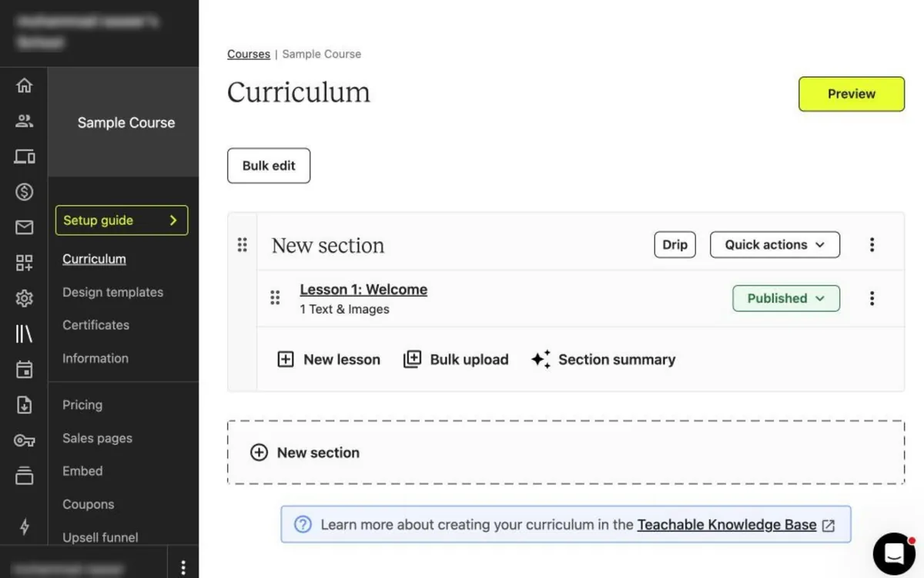Click the '1 Text & Images' label

coord(344,309)
